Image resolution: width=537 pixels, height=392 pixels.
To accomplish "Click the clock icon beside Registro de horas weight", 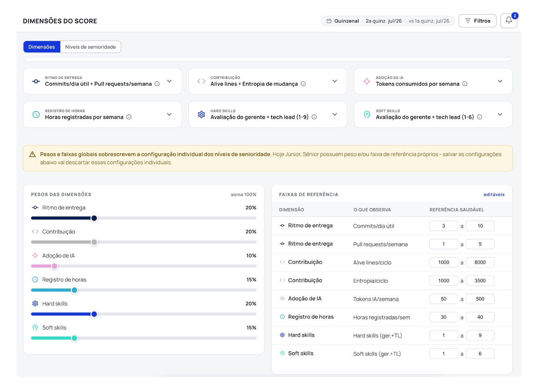I will (x=35, y=280).
